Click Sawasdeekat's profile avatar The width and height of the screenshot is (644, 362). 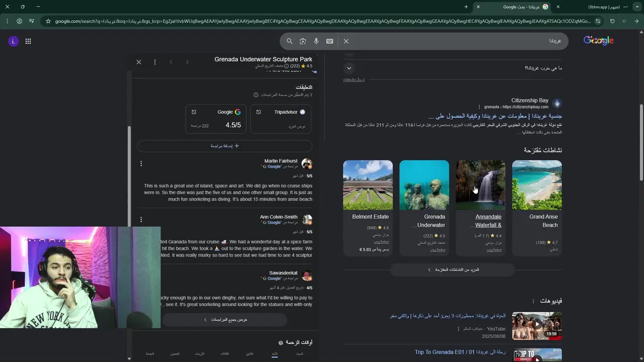click(x=307, y=276)
